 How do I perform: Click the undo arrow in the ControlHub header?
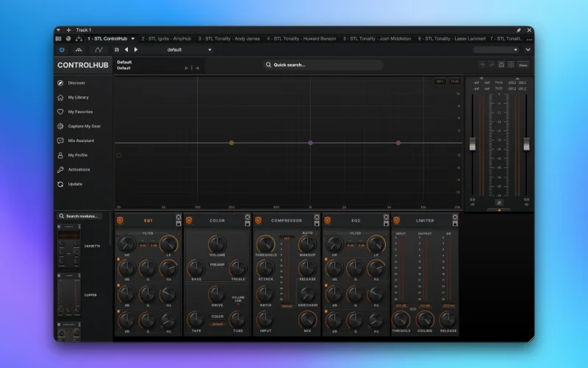pyautogui.click(x=483, y=65)
